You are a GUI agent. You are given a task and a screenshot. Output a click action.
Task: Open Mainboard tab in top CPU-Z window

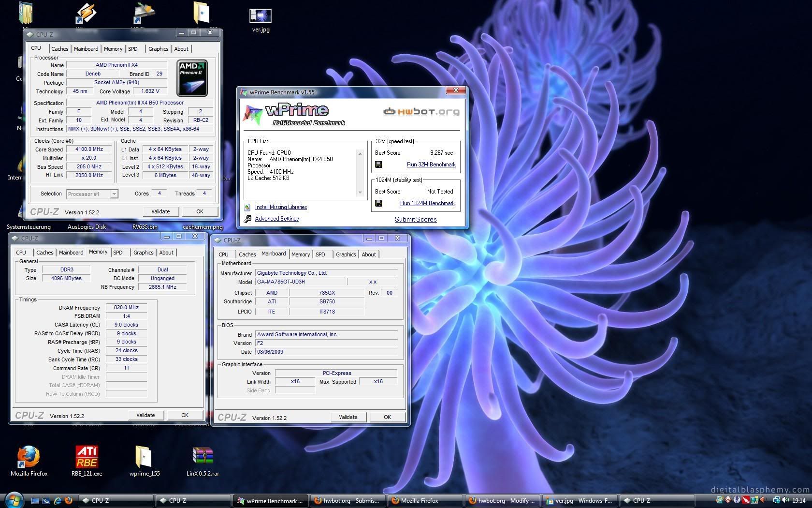[x=86, y=49]
